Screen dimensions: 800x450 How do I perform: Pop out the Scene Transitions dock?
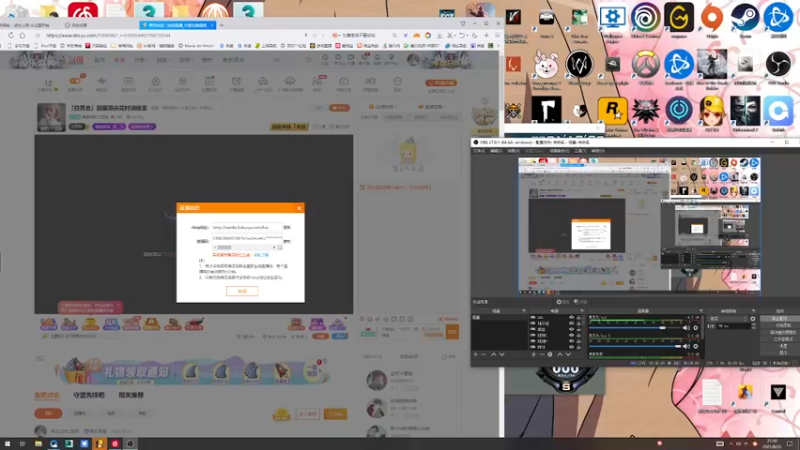tap(754, 311)
